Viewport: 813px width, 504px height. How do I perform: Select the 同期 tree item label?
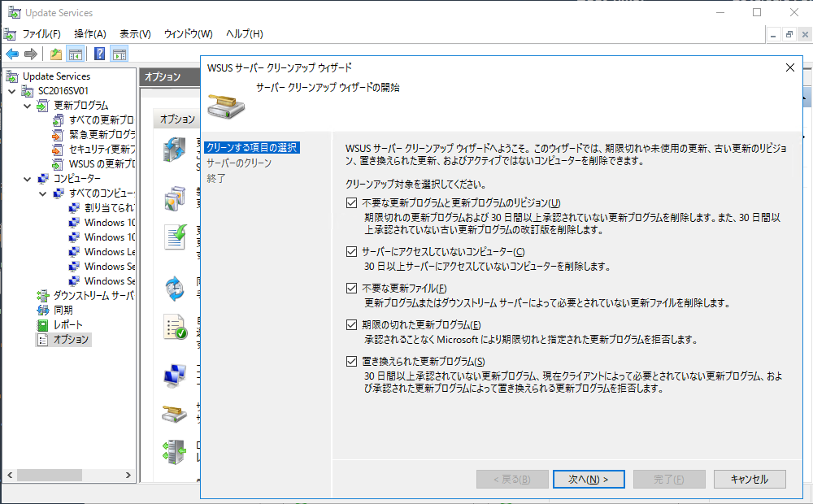click(63, 310)
